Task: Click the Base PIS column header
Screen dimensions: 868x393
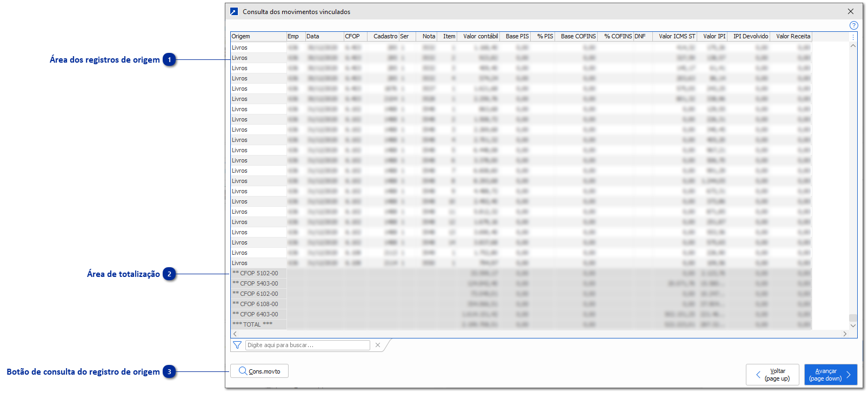Action: pos(515,36)
